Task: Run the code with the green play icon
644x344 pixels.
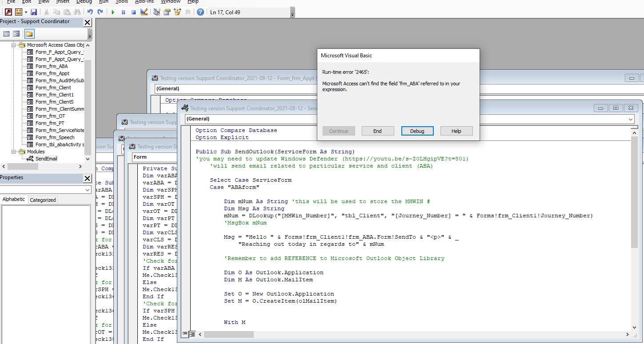Action: tap(113, 12)
